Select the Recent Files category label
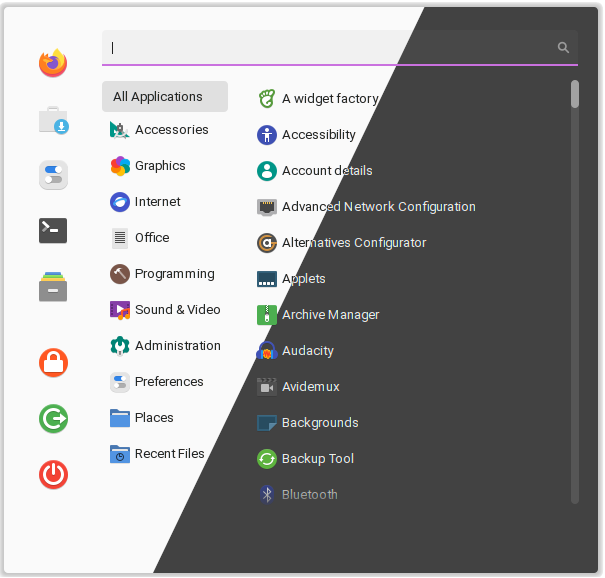The image size is (605, 578). coord(169,454)
